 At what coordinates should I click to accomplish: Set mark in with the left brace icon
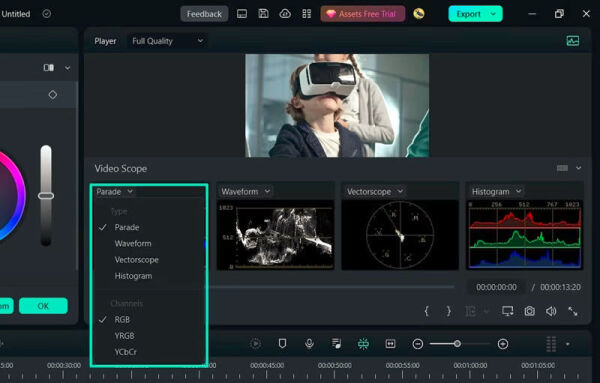click(x=426, y=311)
